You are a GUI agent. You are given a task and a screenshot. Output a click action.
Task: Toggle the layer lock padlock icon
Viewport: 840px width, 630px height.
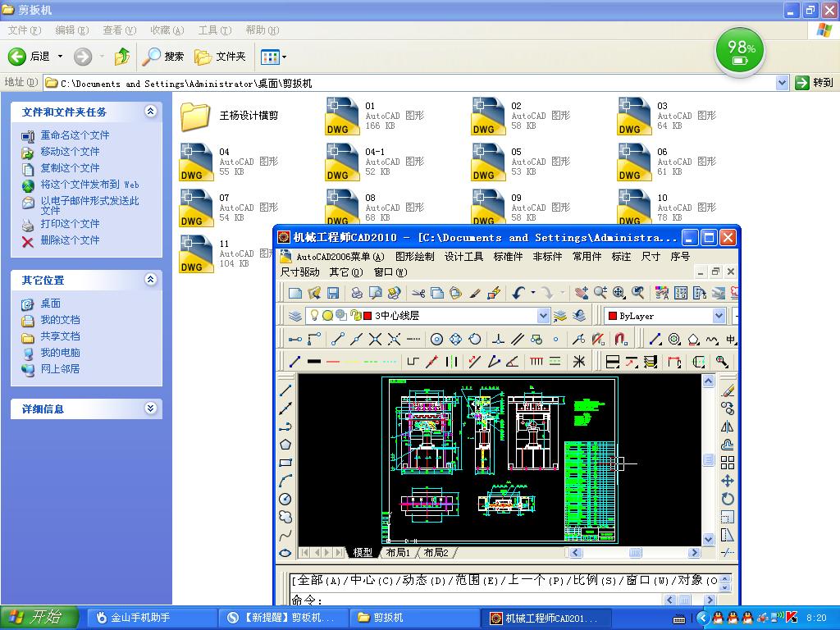[354, 316]
